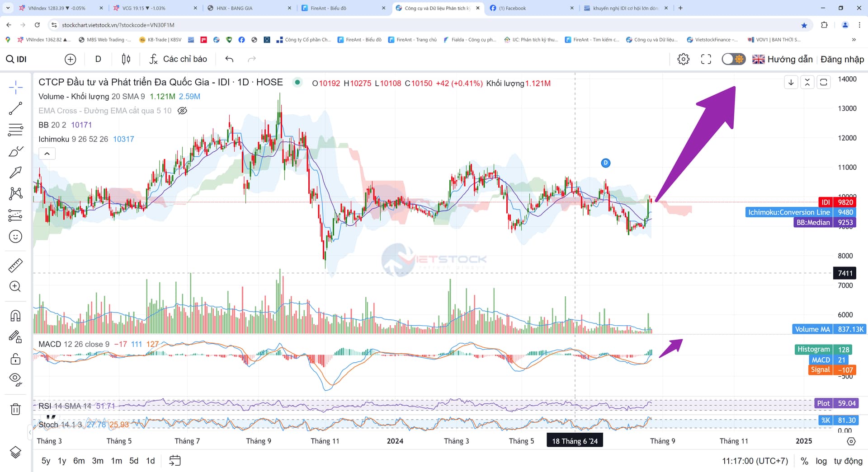Screen dimensions: 868x472
Task: Bookmark this page with the star
Action: point(804,25)
